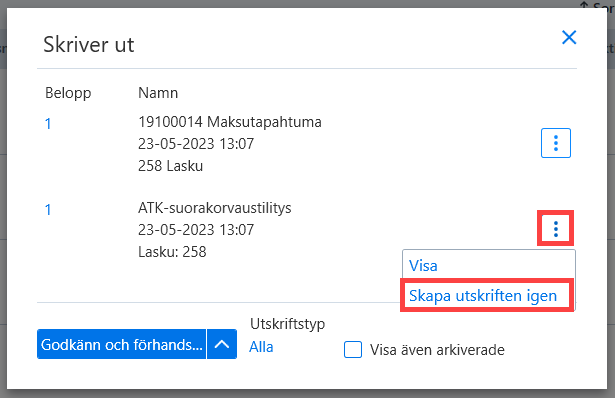Select the 19100014 Maksutapahtuma entry
Image resolution: width=615 pixels, height=398 pixels.
(230, 122)
